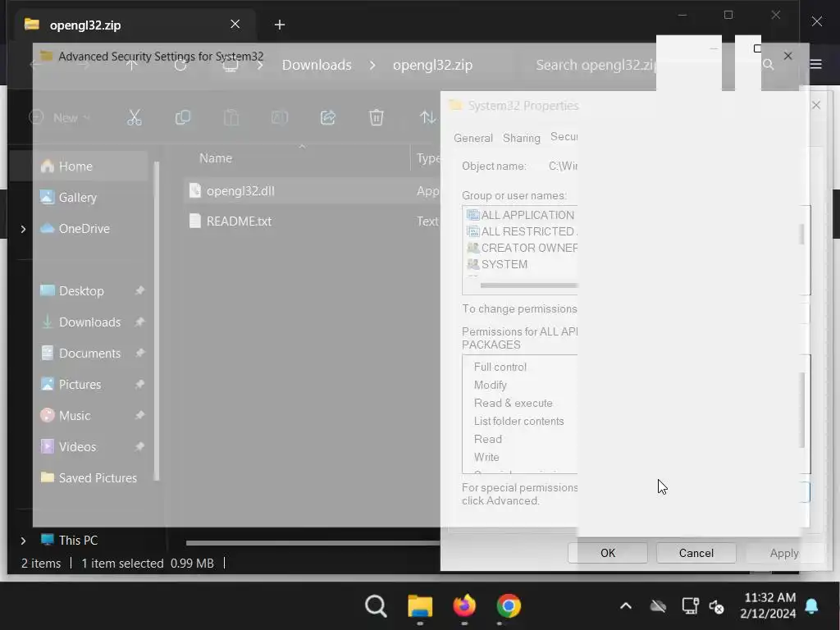Screen dimensions: 840x630
Task: Click the Up arrow navigation icon
Action: [132, 65]
